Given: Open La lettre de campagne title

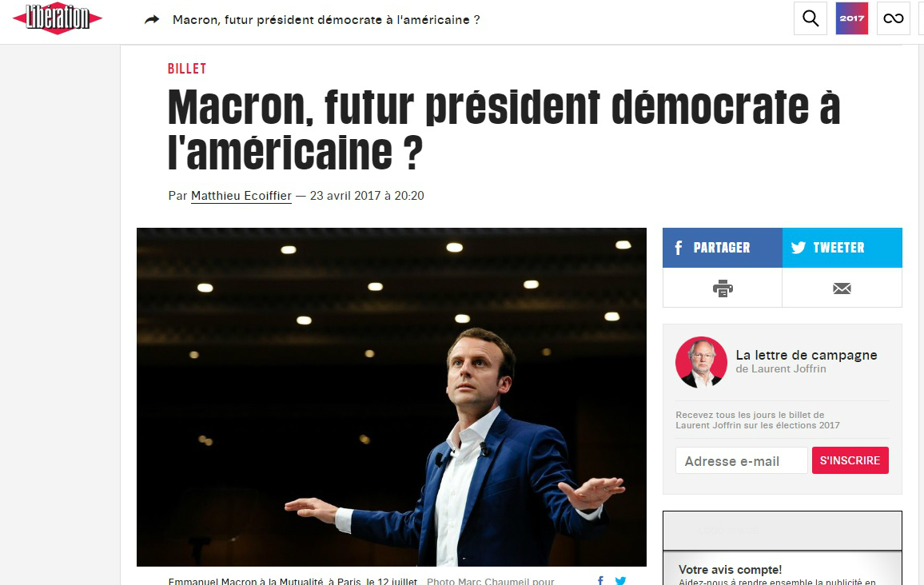Looking at the screenshot, I should pos(807,355).
